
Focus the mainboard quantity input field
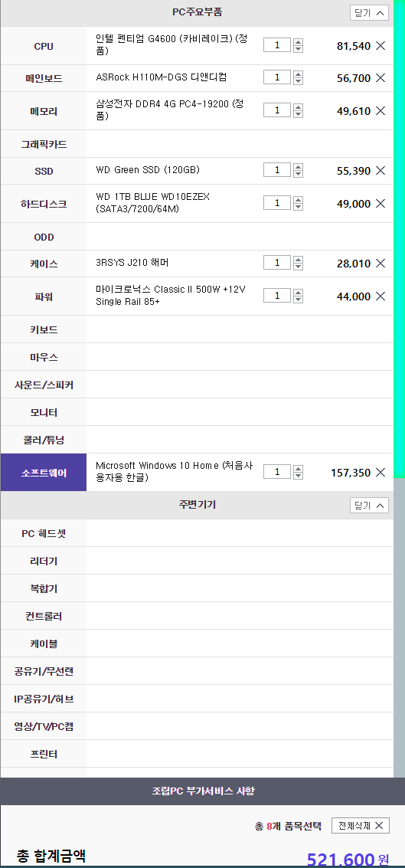277,77
